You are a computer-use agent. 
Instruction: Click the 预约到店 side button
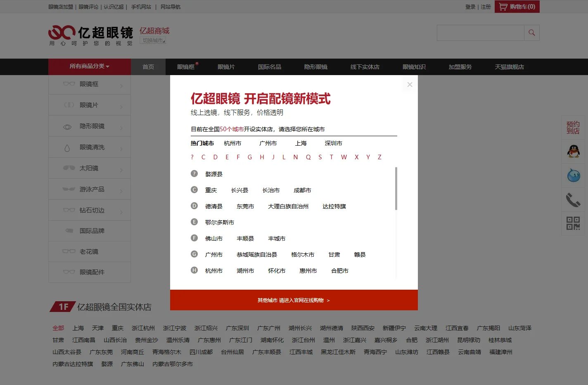(573, 128)
